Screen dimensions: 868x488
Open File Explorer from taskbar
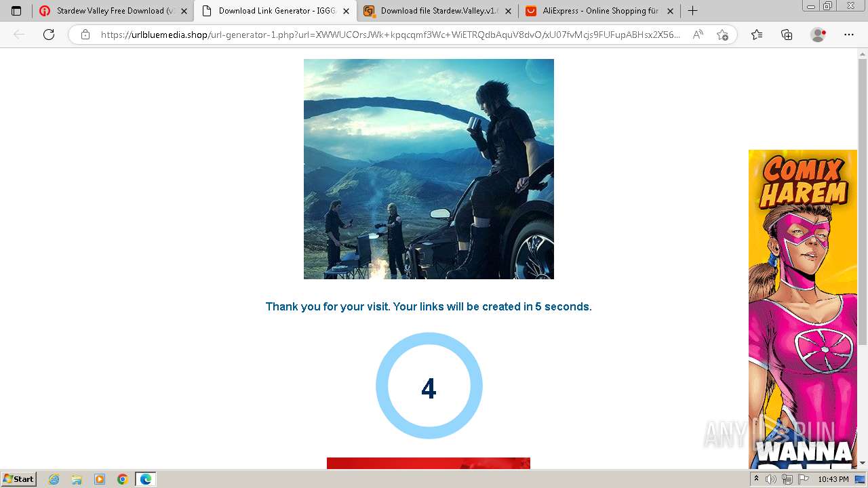click(77, 479)
